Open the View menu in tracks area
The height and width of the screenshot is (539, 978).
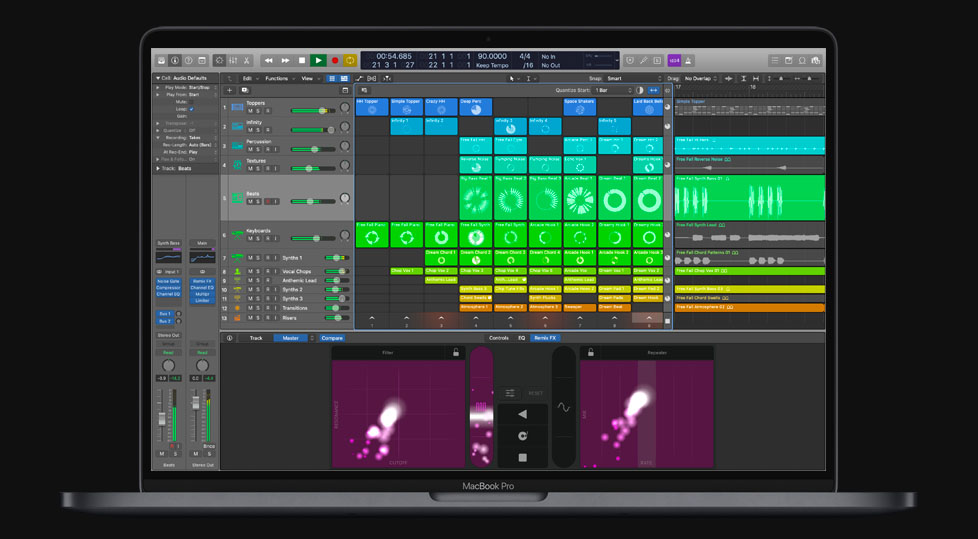[x=309, y=79]
